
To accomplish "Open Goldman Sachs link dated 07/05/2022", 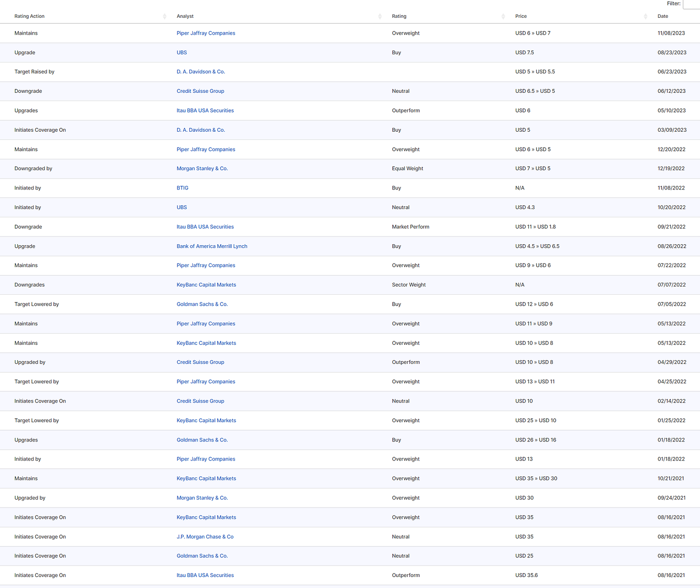I will 202,304.
